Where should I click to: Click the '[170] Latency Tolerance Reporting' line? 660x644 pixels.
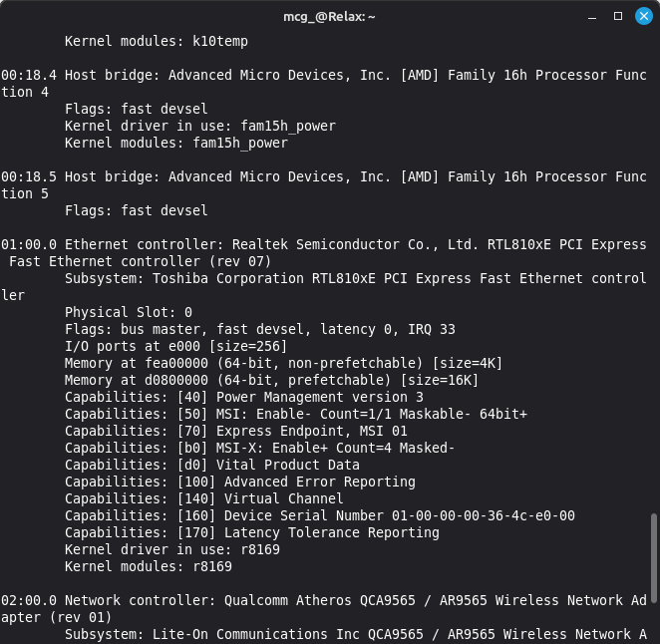click(x=252, y=533)
